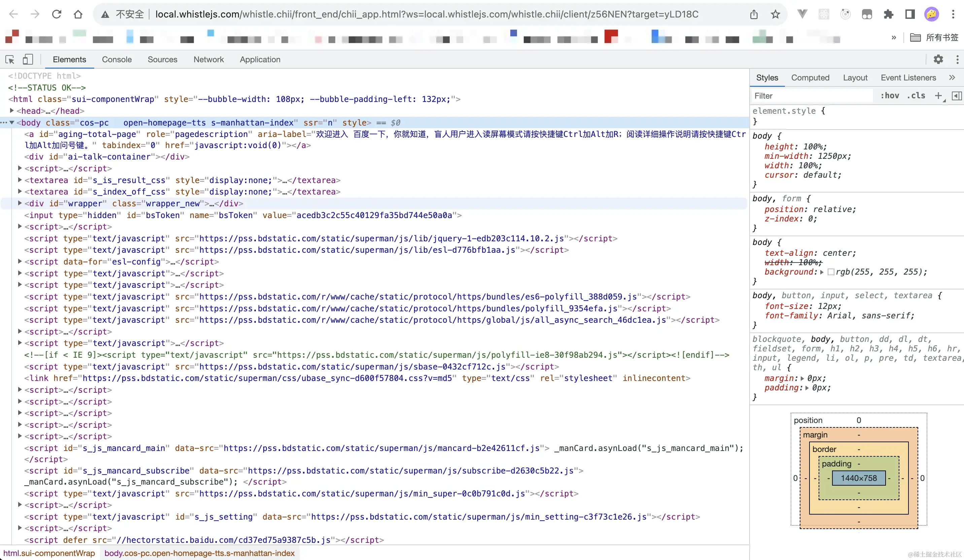Show more sidebar tabs chevron
The width and height of the screenshot is (964, 560).
click(952, 78)
